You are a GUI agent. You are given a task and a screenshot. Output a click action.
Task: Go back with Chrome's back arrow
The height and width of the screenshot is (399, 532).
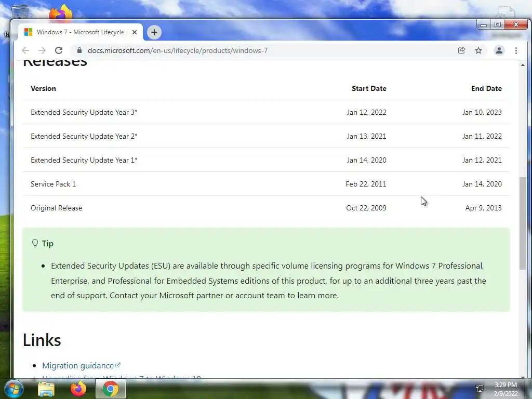click(x=25, y=50)
